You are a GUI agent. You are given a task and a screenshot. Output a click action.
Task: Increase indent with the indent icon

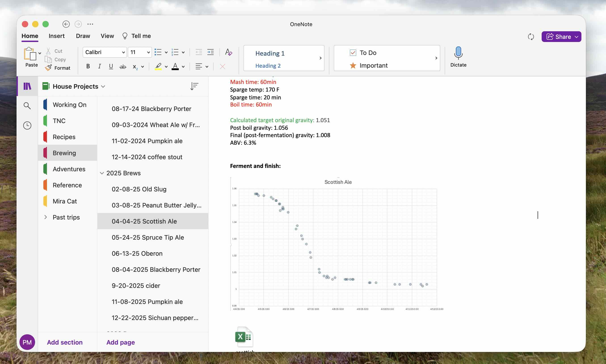coord(210,52)
